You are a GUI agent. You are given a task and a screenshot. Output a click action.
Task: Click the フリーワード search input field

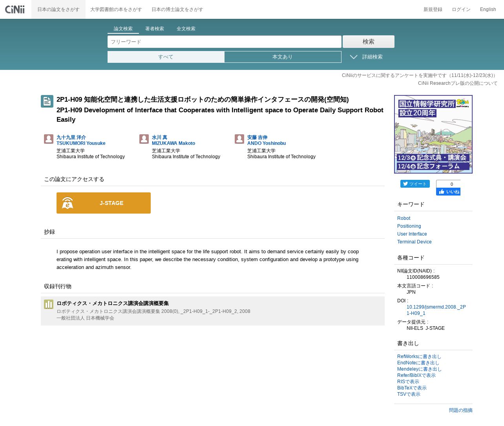(x=225, y=42)
